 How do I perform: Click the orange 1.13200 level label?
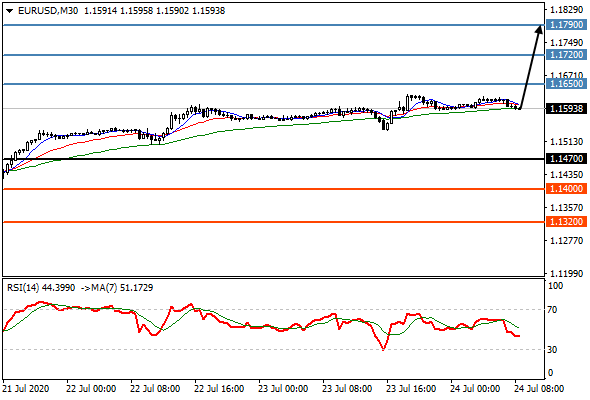click(x=566, y=222)
